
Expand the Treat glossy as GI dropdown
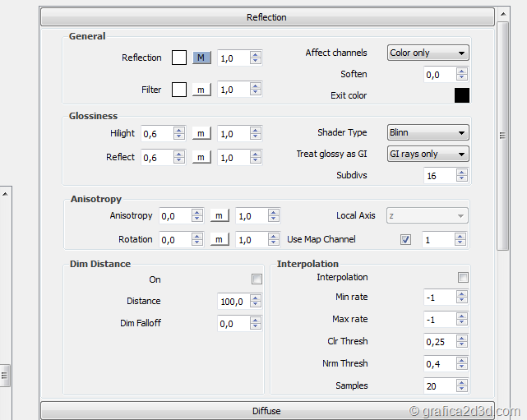click(x=428, y=154)
